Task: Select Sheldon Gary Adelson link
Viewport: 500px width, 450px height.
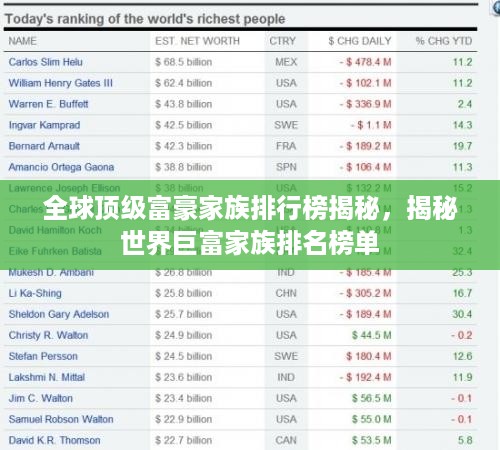Action: click(x=59, y=314)
